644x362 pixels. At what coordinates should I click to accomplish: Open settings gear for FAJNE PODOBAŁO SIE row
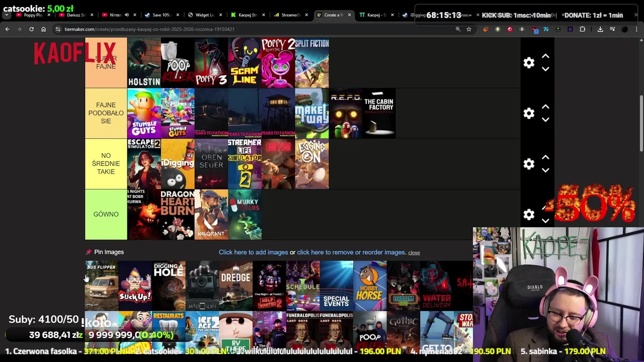click(x=529, y=113)
